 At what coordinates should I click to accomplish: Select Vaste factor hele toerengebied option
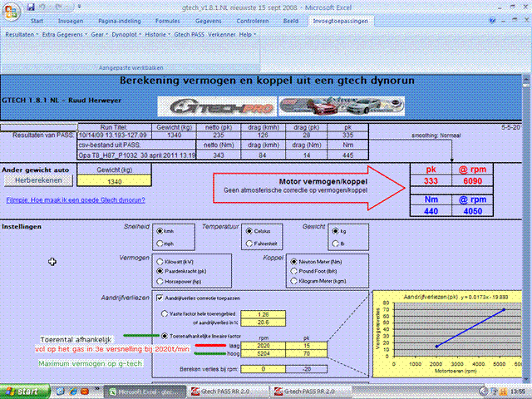click(x=165, y=314)
